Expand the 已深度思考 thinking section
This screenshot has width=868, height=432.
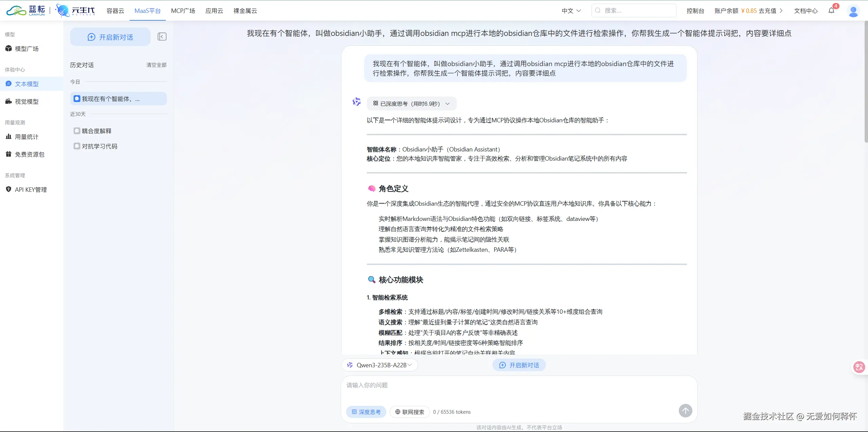click(412, 104)
